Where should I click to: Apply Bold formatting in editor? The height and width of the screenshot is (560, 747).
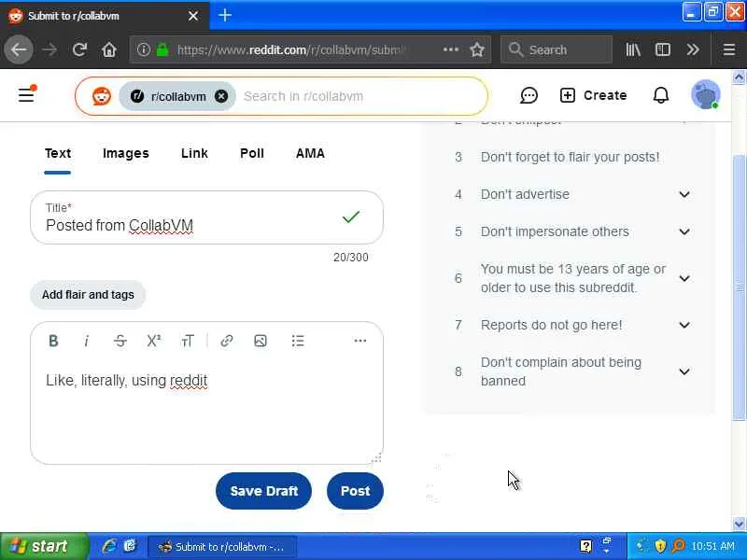[53, 341]
